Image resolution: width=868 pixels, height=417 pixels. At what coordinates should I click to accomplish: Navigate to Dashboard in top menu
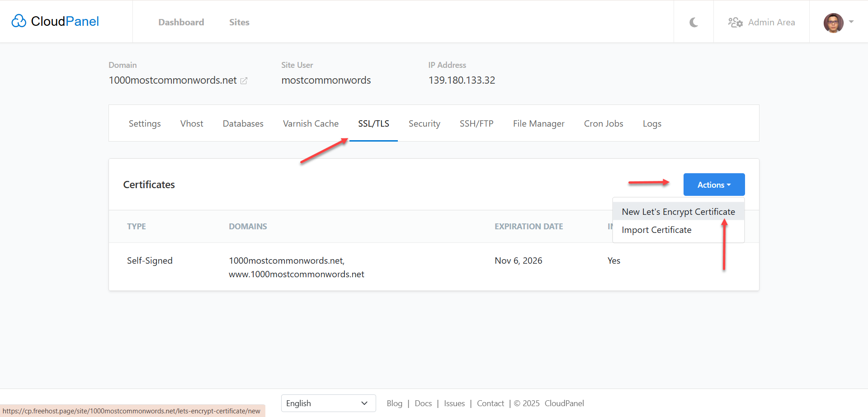tap(181, 22)
